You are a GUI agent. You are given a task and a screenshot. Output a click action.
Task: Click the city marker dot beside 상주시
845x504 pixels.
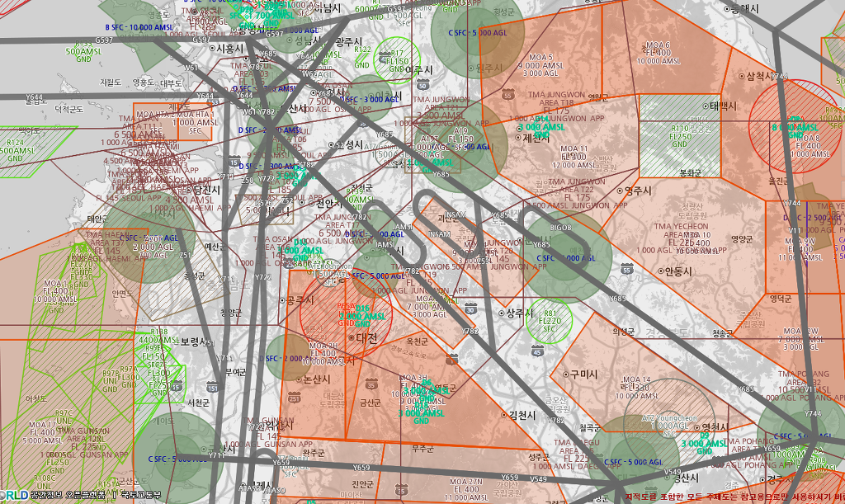click(x=501, y=313)
